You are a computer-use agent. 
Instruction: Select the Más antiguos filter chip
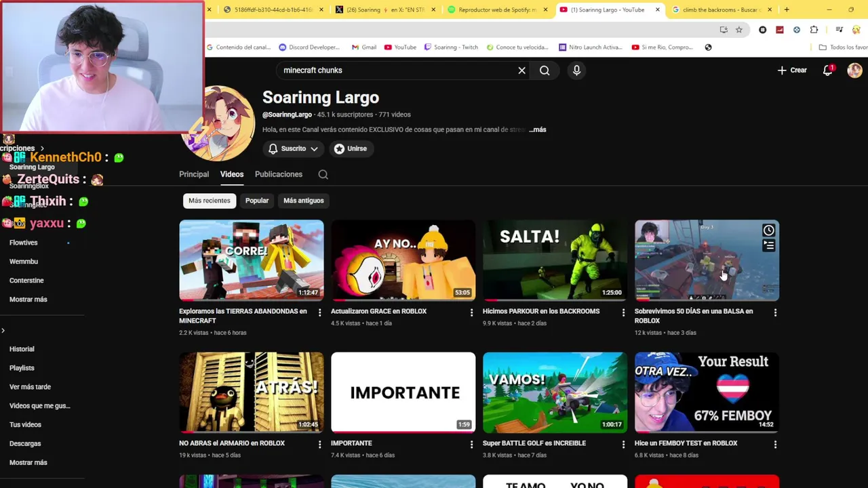(x=304, y=201)
